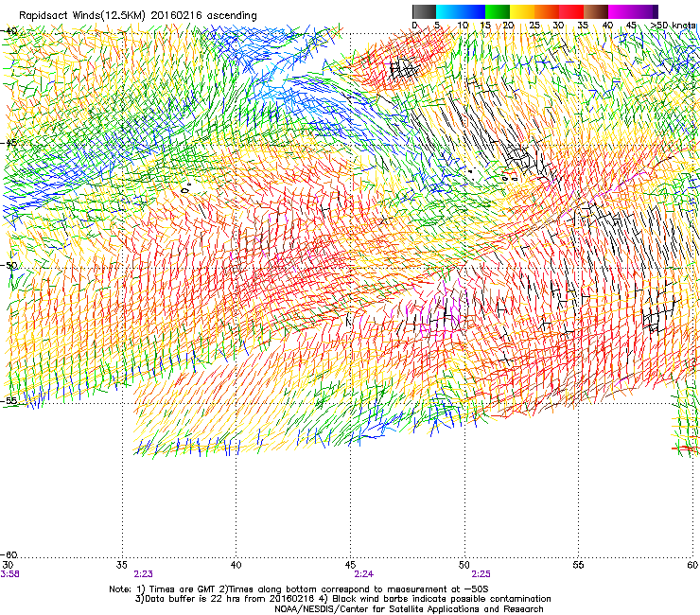Image resolution: width=700 pixels, height=615 pixels.
Task: Select the '-50' latitude axis label
Action: (x=9, y=265)
